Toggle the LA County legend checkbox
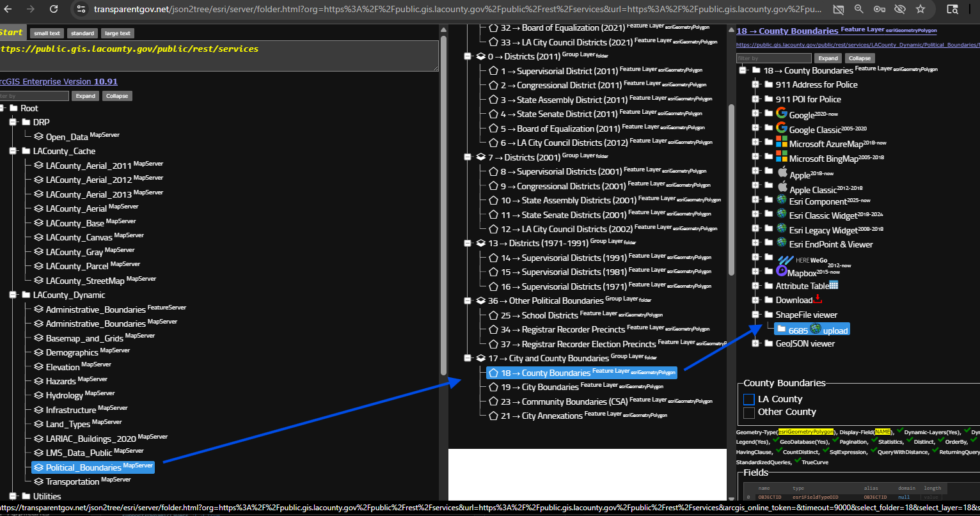This screenshot has height=516, width=980. point(748,399)
